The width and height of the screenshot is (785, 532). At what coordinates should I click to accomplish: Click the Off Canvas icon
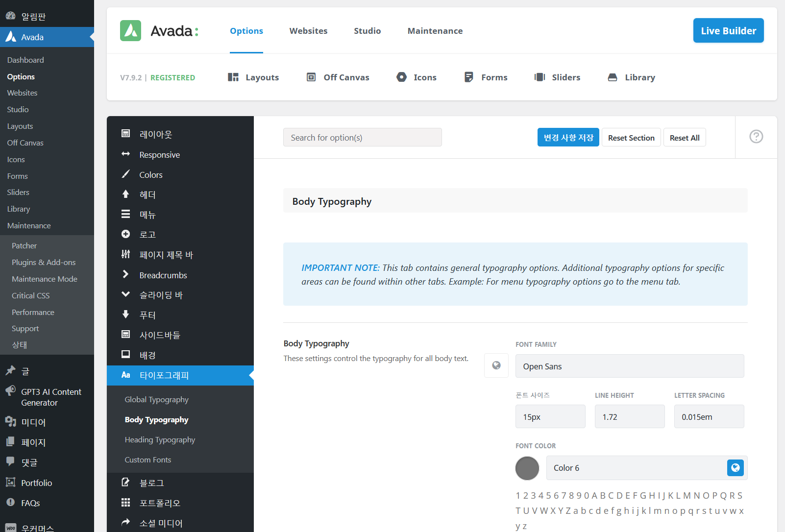(x=311, y=77)
